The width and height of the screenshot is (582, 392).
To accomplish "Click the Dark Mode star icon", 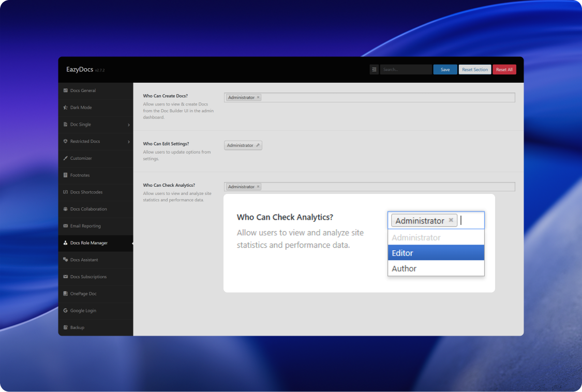I will pos(65,108).
